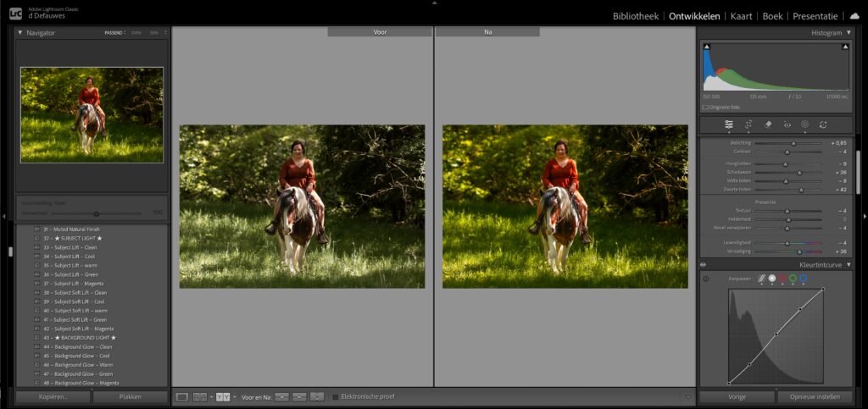The height and width of the screenshot is (409, 868).
Task: Activate the Healing eraser tool
Action: click(768, 124)
